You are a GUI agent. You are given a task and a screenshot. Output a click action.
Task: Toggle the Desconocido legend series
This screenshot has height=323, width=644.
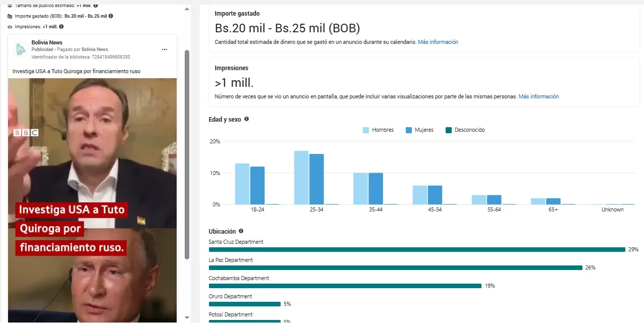pyautogui.click(x=465, y=130)
